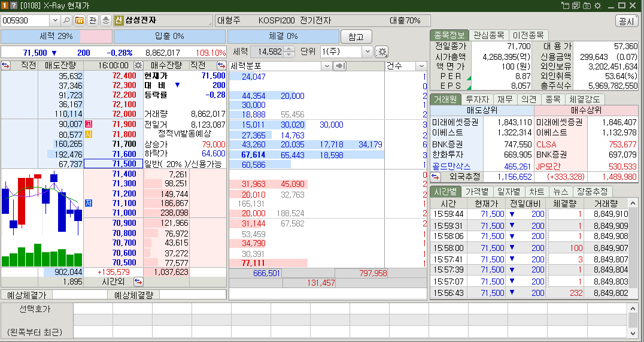Click the 체결 0% progress bar
This screenshot has height=342, width=644.
coord(283,36)
